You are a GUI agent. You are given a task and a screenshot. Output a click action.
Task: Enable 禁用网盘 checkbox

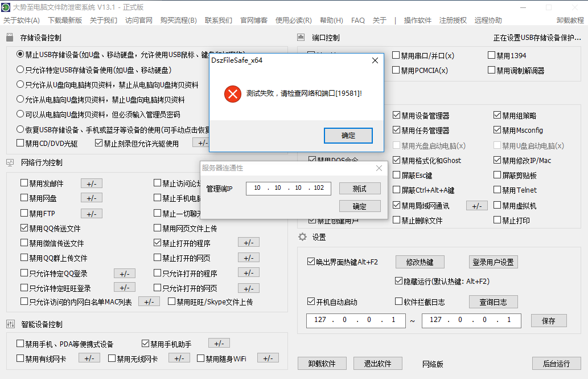24,198
